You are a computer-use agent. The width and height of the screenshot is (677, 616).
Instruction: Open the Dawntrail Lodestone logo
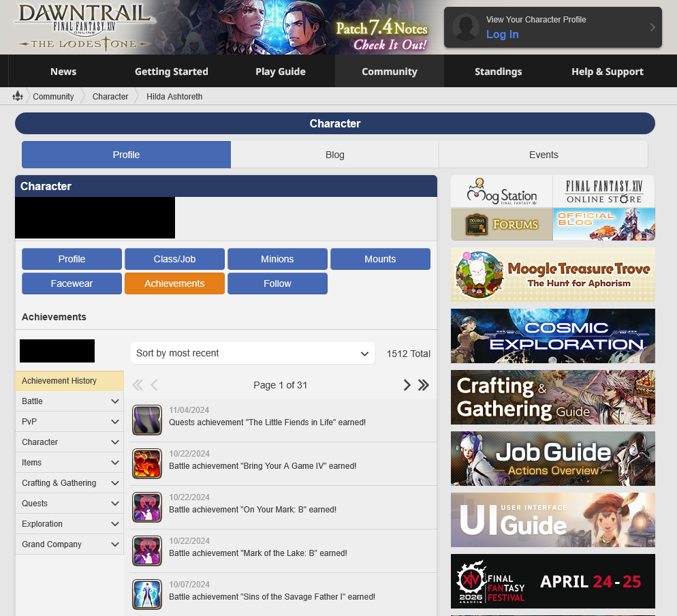tap(84, 27)
